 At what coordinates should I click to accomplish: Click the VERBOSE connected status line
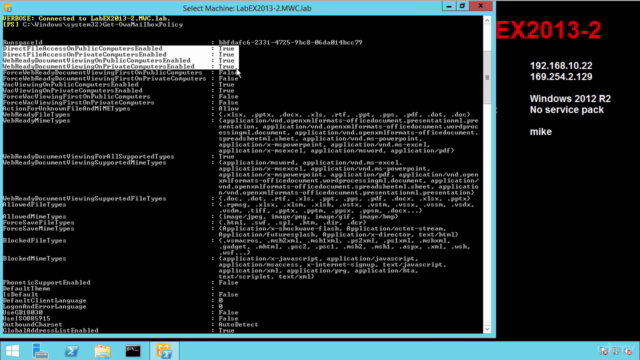click(x=87, y=18)
